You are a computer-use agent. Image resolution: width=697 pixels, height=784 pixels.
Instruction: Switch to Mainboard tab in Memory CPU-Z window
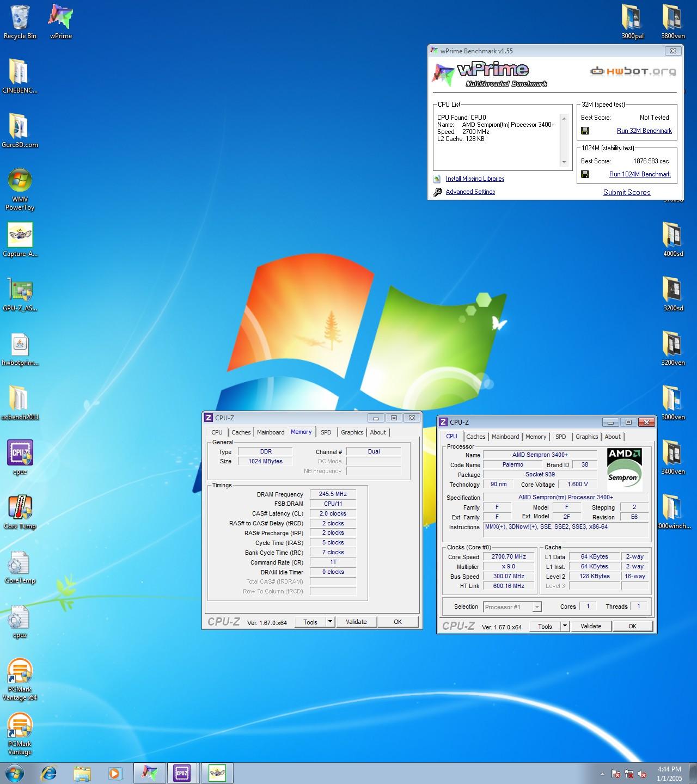click(x=271, y=432)
